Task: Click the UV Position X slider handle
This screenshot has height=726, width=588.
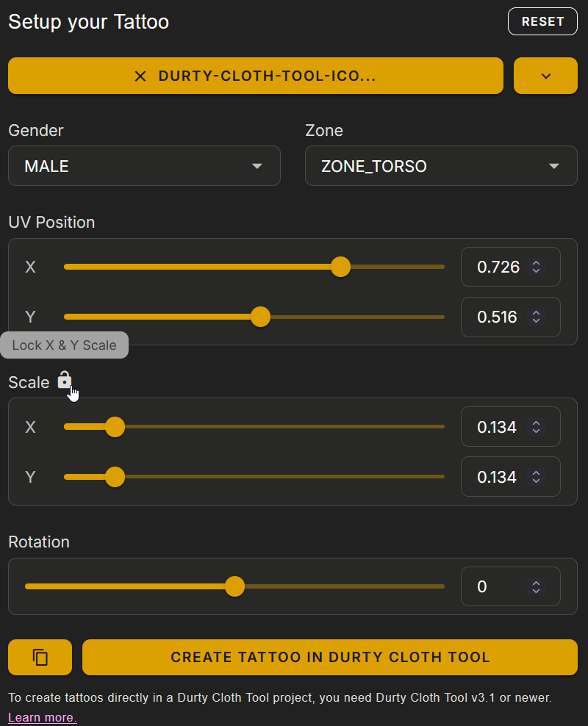Action: pyautogui.click(x=340, y=267)
